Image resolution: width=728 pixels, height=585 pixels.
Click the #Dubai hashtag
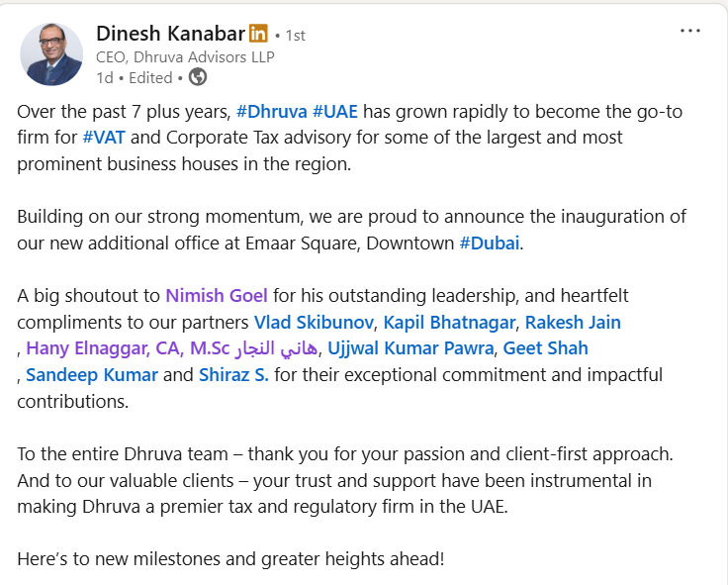490,243
